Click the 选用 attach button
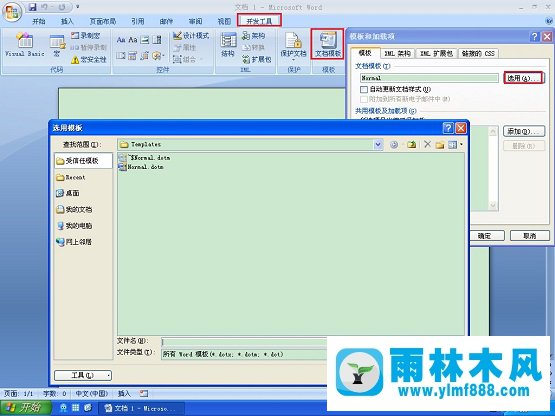This screenshot has width=555, height=416. click(523, 78)
